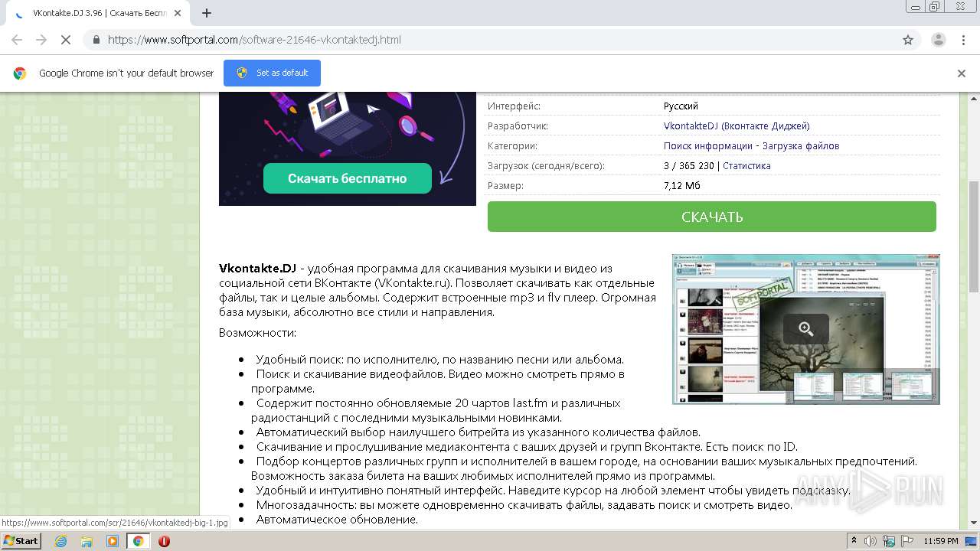
Task: Click the Категории row label
Action: point(512,145)
